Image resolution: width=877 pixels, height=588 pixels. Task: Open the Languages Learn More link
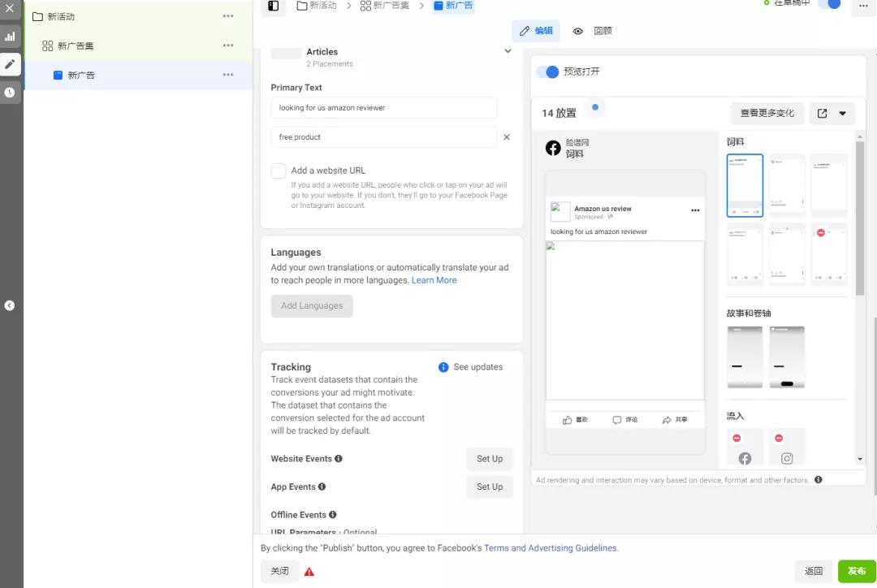click(434, 280)
